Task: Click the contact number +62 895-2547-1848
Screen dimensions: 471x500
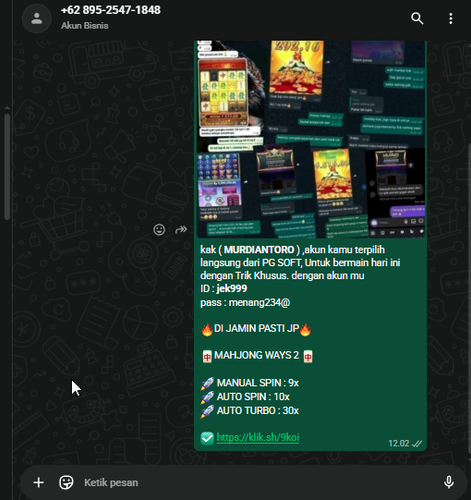Action: (x=111, y=10)
